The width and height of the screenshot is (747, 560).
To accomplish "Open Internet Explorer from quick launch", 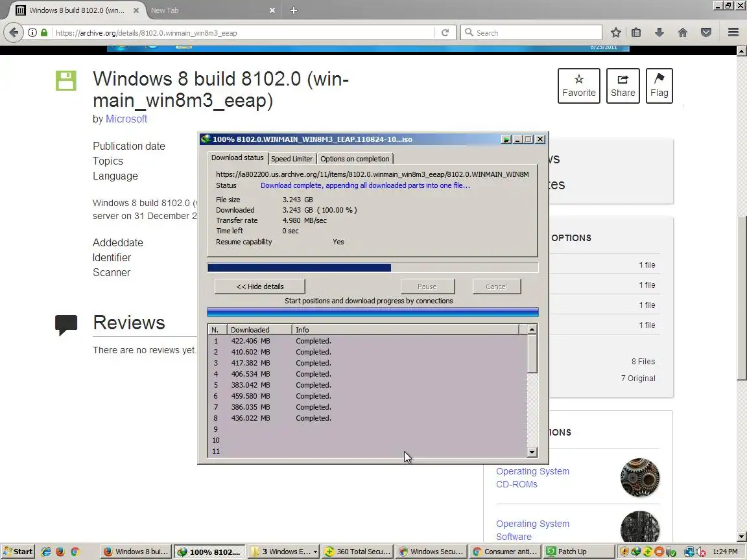I will 46,552.
